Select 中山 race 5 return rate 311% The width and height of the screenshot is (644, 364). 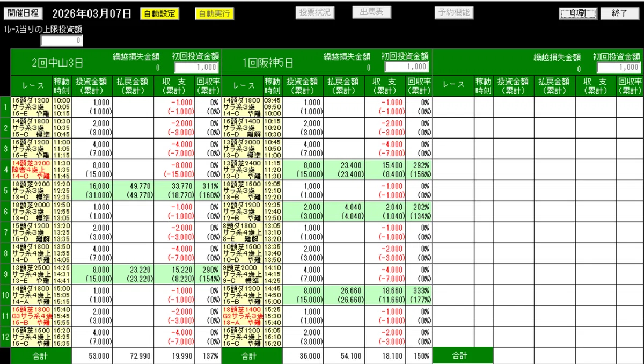point(210,186)
